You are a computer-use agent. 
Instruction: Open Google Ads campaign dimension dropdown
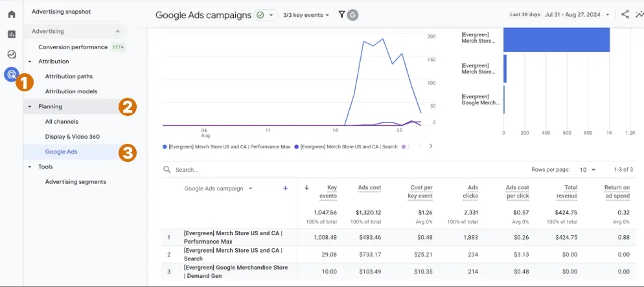218,189
